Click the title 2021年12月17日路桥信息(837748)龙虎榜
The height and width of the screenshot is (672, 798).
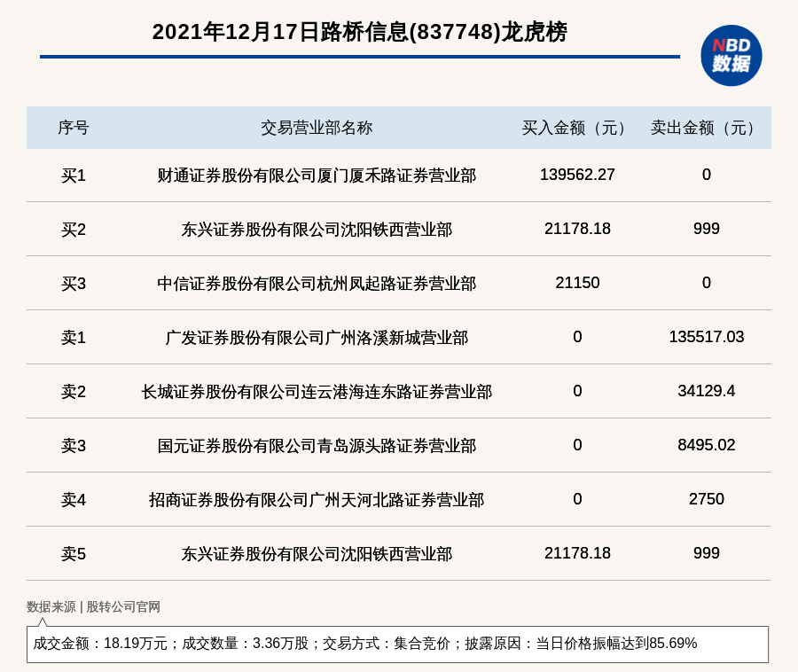click(359, 32)
